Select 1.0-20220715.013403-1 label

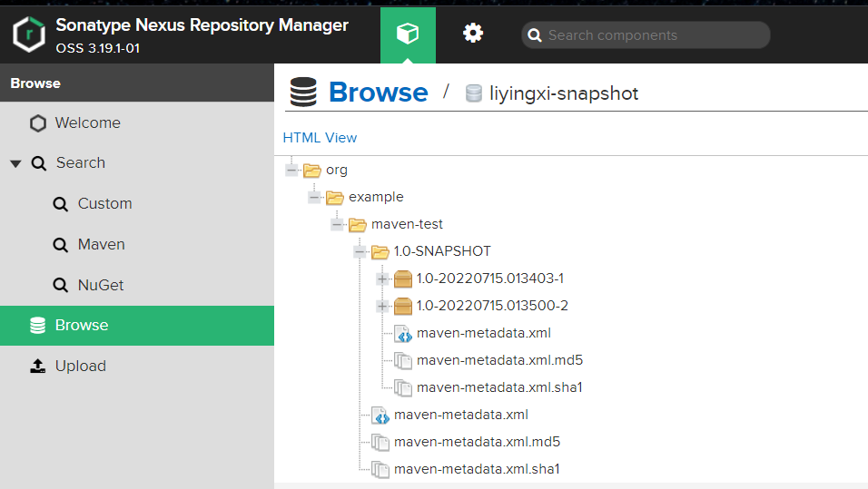[490, 279]
